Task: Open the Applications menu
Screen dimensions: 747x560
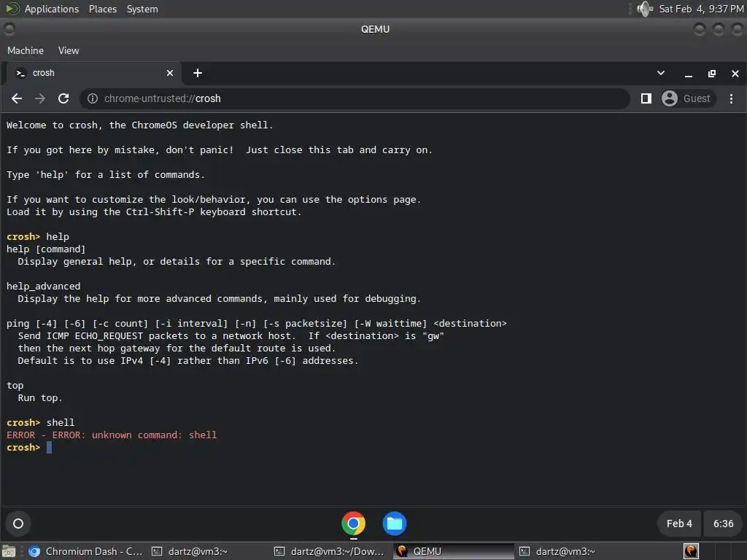Action: [x=52, y=9]
